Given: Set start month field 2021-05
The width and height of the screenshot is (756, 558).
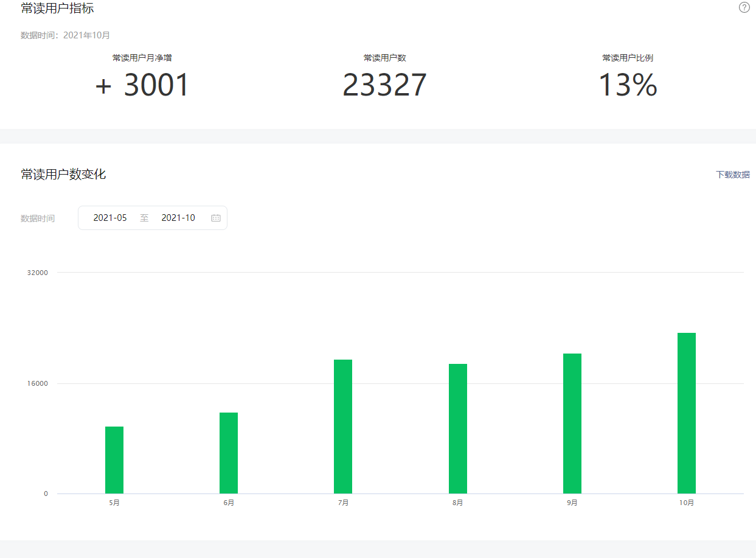Looking at the screenshot, I should tap(110, 218).
